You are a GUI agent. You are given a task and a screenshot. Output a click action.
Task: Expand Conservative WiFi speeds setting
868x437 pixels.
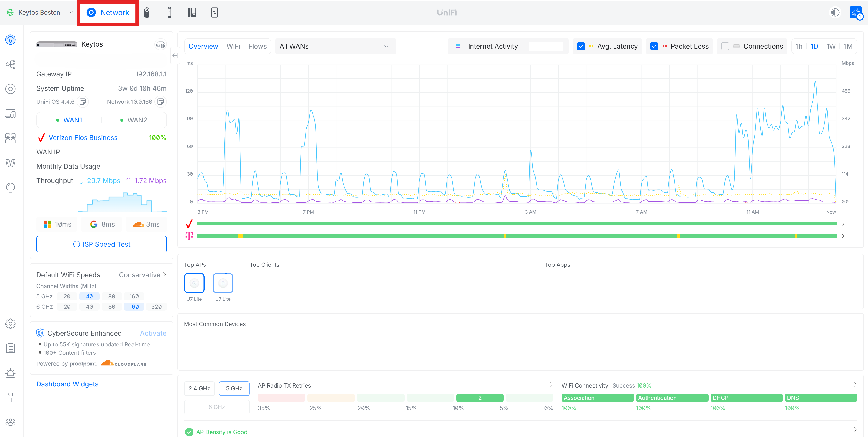click(x=143, y=275)
